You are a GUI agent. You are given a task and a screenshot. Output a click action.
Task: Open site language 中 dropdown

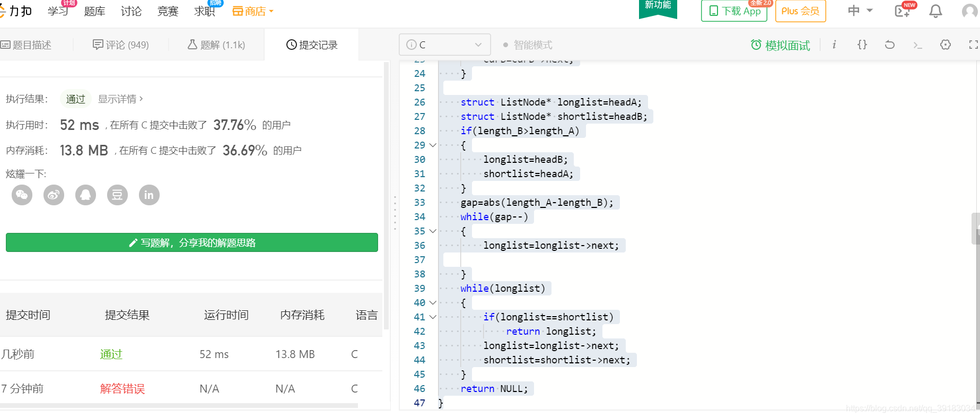click(860, 11)
